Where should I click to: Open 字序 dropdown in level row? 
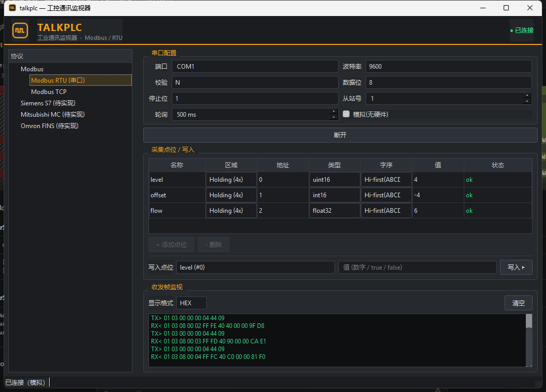click(387, 180)
